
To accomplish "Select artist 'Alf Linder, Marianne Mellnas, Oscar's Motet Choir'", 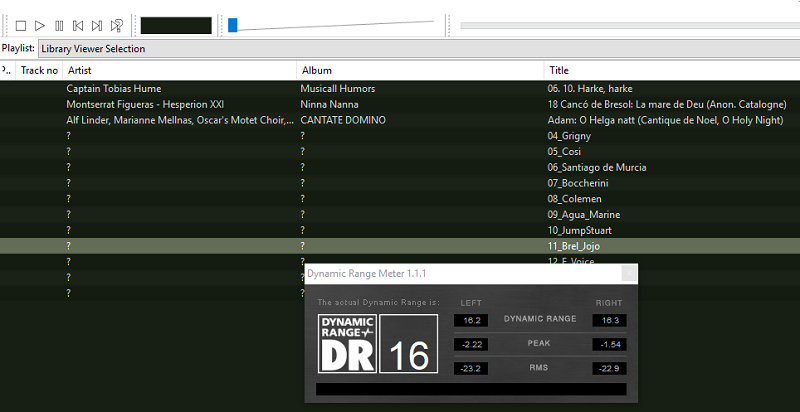I will point(180,120).
